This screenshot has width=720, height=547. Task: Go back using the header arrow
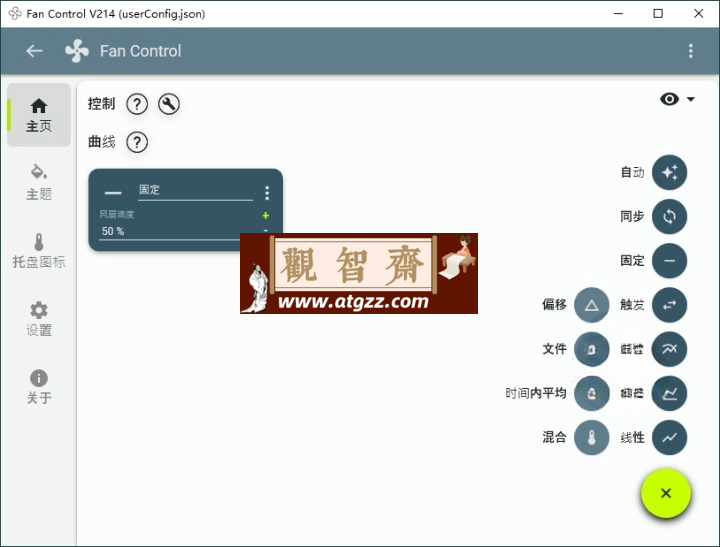34,51
